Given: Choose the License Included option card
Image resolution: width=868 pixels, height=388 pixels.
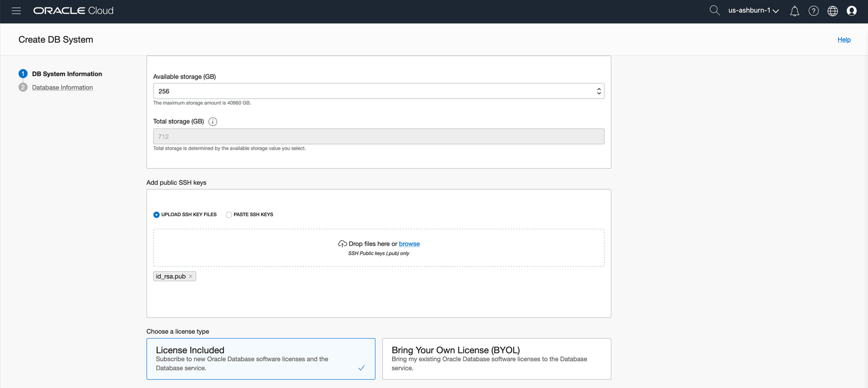Looking at the screenshot, I should pyautogui.click(x=260, y=359).
